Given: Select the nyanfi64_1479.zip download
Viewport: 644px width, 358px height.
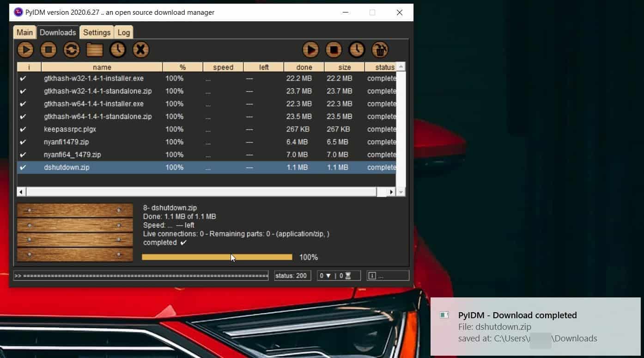Looking at the screenshot, I should tap(207, 154).
